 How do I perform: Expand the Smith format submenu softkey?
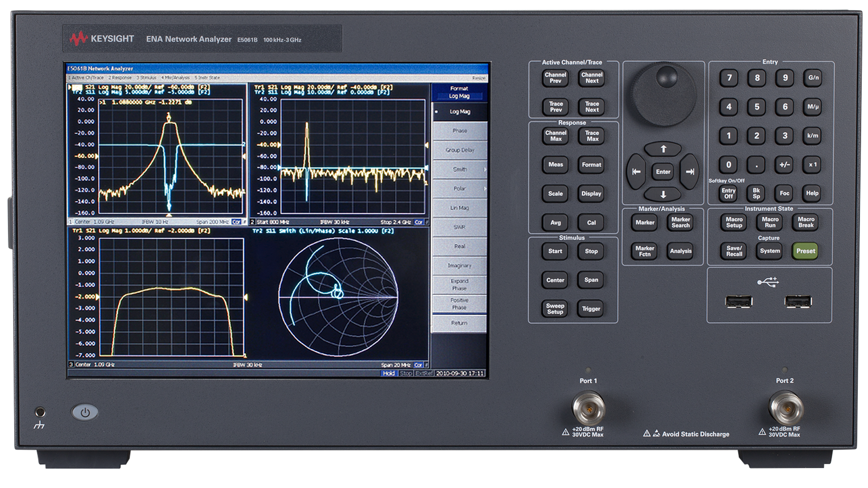[459, 169]
